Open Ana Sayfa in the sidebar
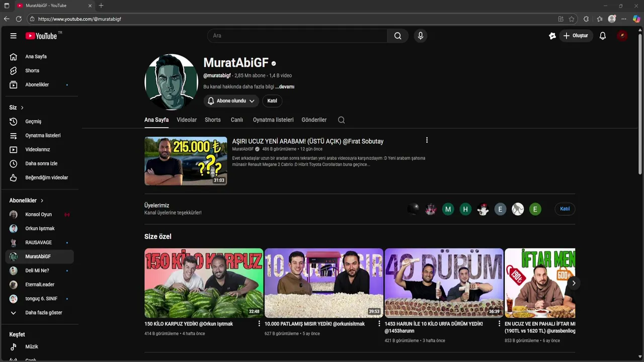This screenshot has height=362, width=644. [x=40, y=56]
